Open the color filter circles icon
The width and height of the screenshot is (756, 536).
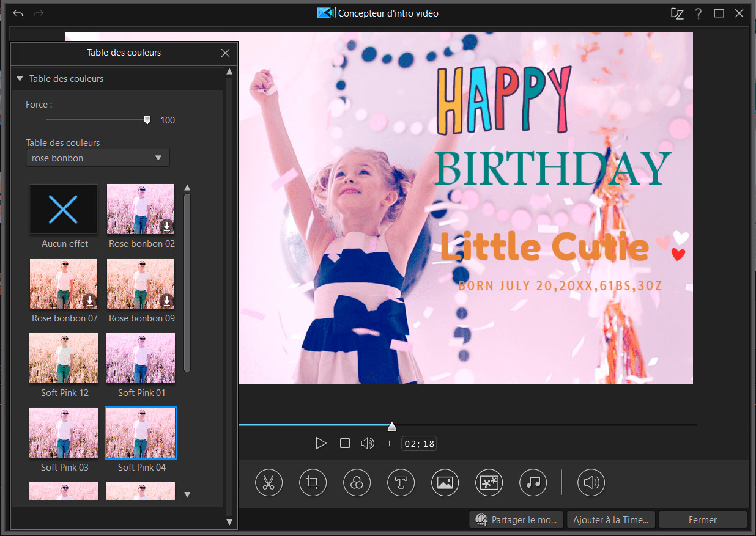(x=357, y=483)
